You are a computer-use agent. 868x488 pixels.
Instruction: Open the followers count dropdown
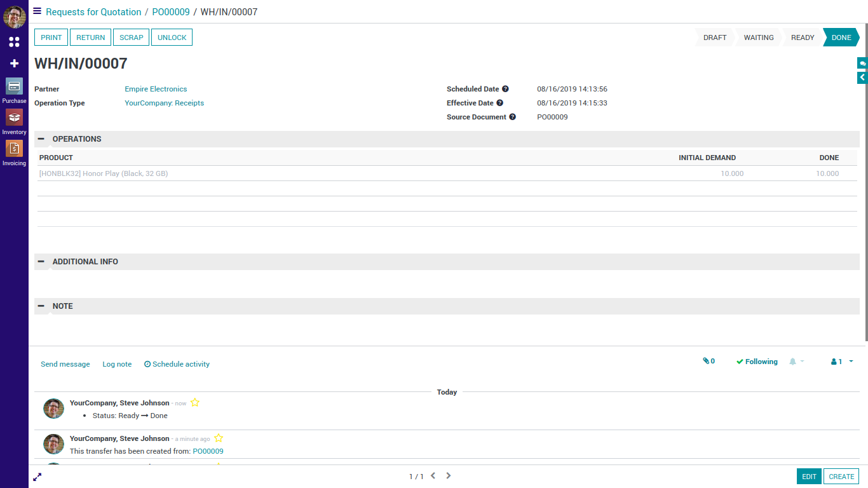[842, 362]
